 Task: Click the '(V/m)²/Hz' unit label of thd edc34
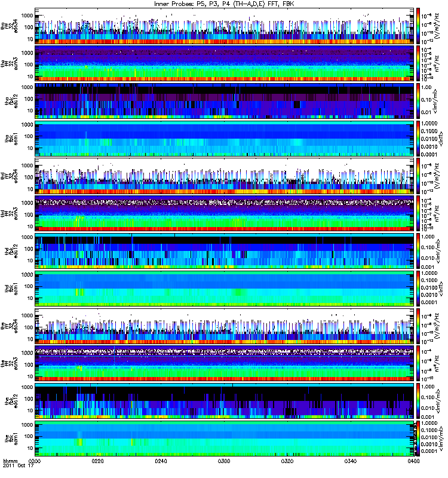(437, 176)
